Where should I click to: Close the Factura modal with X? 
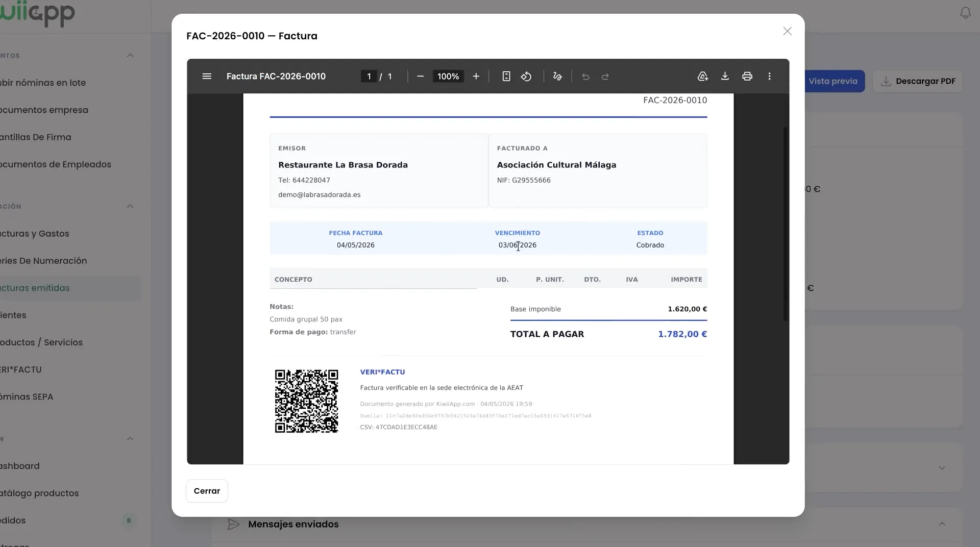tap(787, 31)
